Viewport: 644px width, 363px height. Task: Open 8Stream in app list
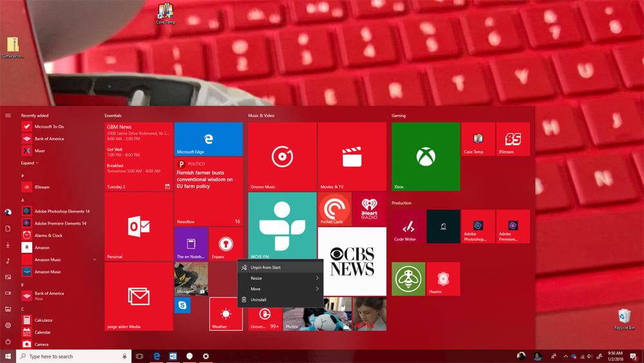tap(59, 187)
